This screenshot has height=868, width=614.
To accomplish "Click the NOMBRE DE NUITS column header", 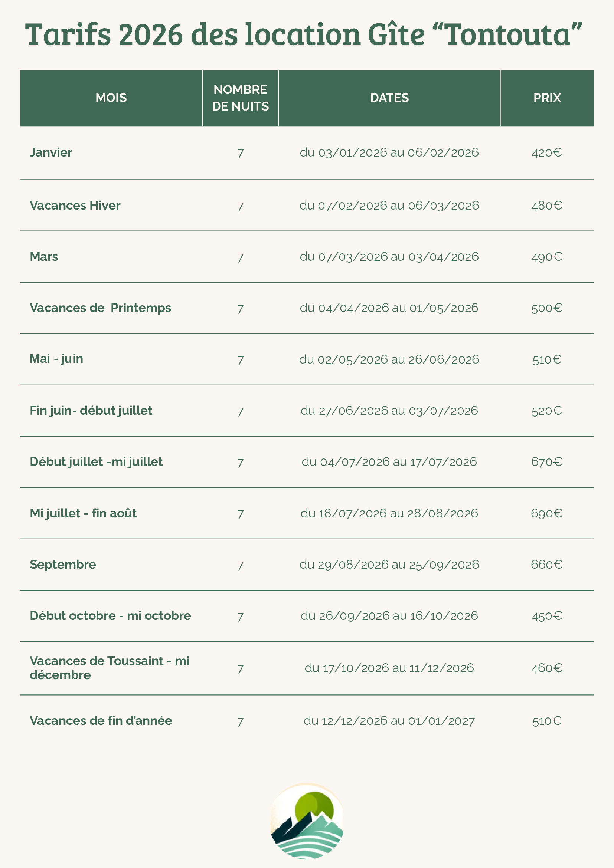I will (240, 98).
